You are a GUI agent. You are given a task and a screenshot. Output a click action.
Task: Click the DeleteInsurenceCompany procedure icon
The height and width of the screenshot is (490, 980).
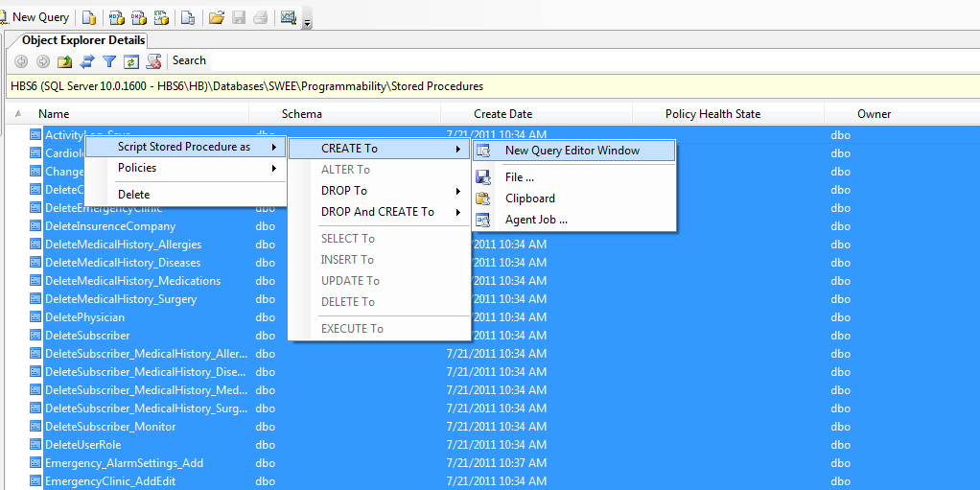click(x=35, y=226)
